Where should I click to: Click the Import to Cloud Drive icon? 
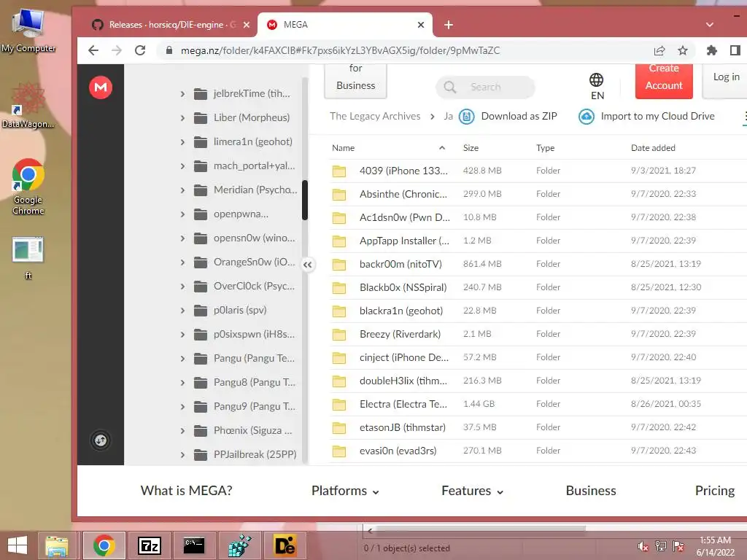click(587, 116)
